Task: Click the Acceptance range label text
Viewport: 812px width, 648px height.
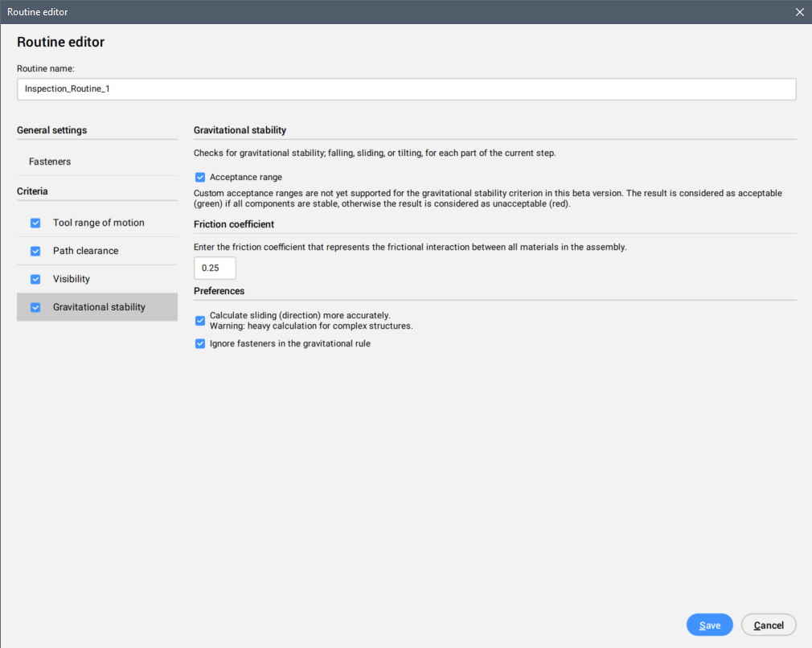Action: point(246,177)
